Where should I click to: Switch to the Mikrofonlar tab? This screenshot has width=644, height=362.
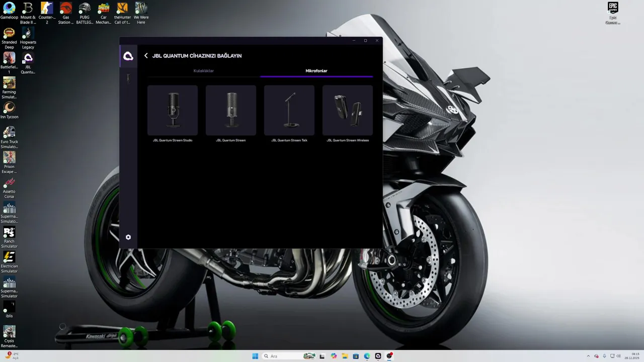click(316, 71)
